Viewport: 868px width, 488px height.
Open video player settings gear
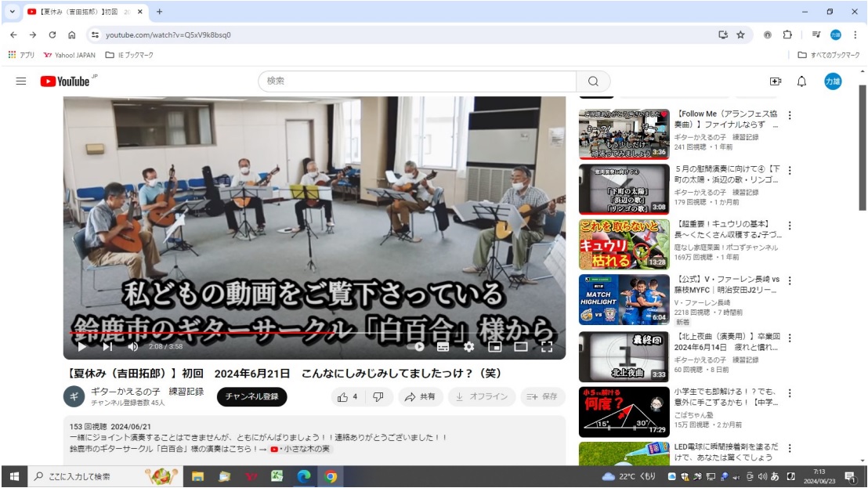tap(468, 346)
